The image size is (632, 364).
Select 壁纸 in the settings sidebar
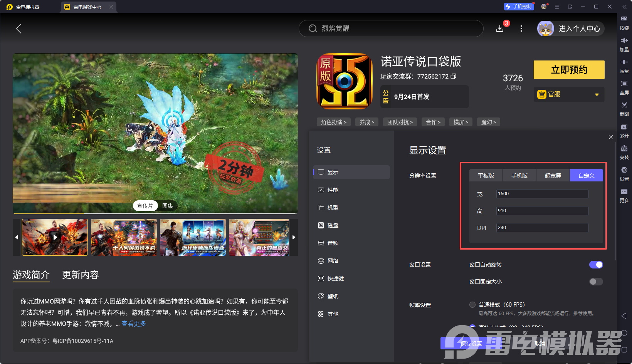click(351, 296)
